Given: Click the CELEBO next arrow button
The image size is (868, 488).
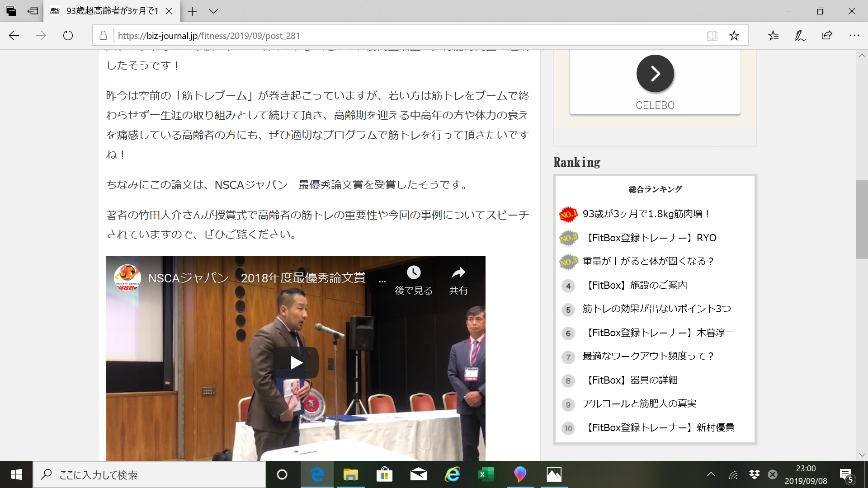Looking at the screenshot, I should pos(655,74).
